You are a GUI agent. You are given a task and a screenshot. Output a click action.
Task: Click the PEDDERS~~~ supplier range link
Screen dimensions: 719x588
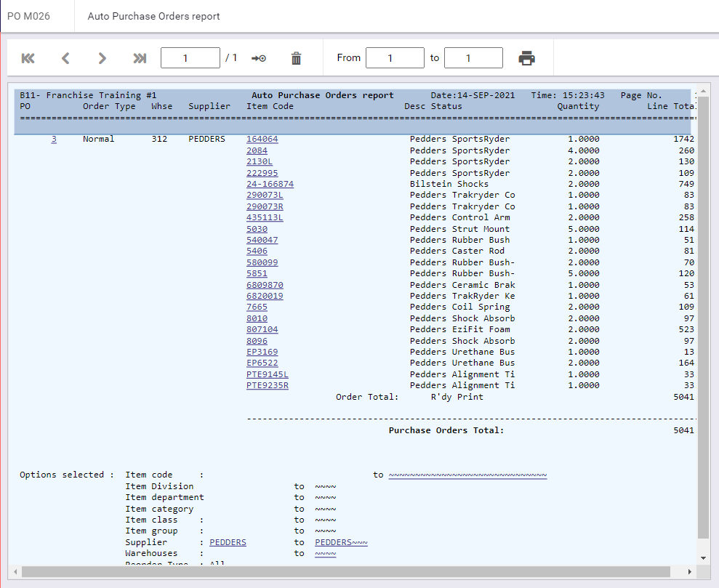[x=341, y=542]
